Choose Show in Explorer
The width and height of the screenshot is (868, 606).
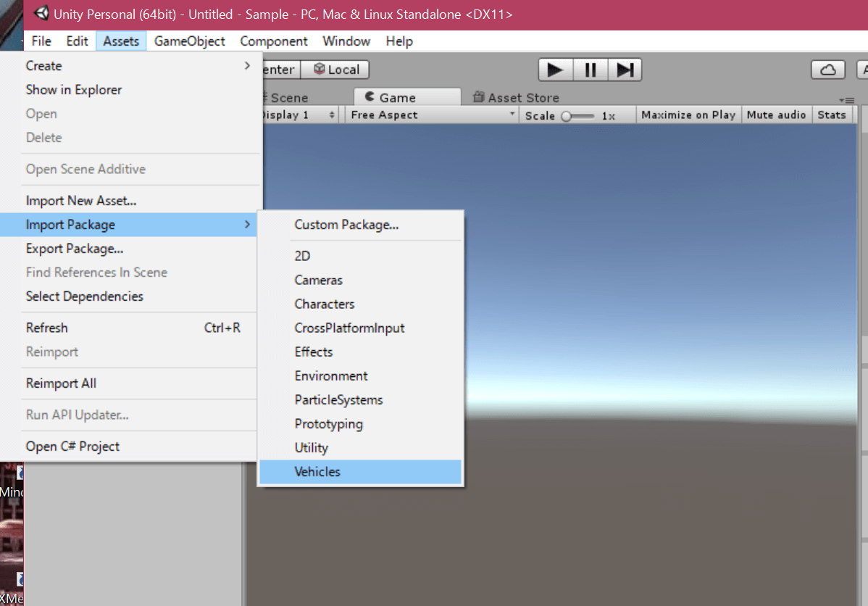tap(130, 89)
